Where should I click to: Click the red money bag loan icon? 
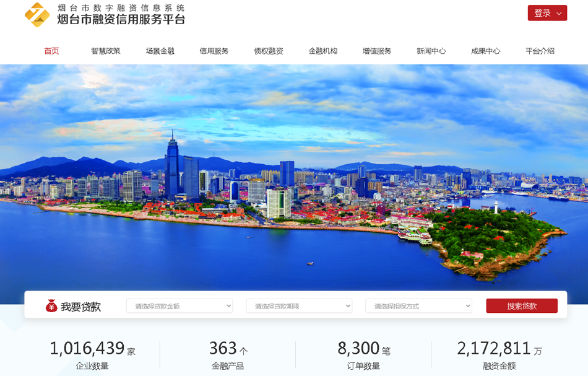tap(51, 306)
